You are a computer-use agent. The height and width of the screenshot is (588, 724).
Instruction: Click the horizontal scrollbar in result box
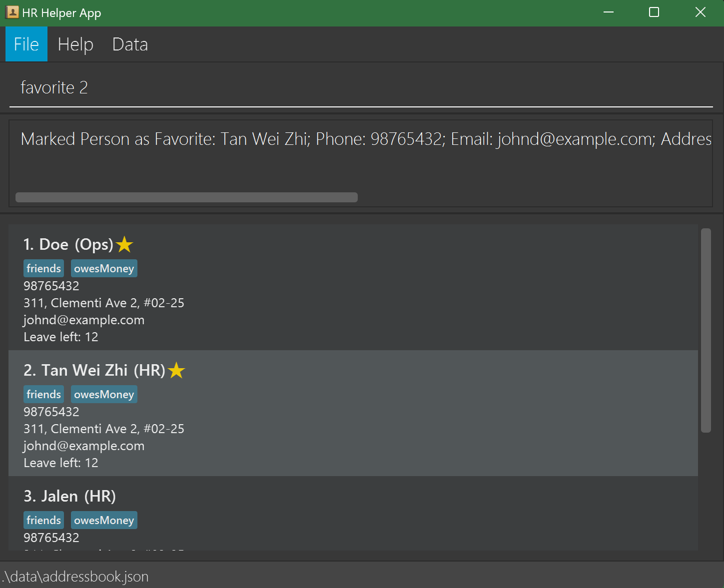[186, 197]
